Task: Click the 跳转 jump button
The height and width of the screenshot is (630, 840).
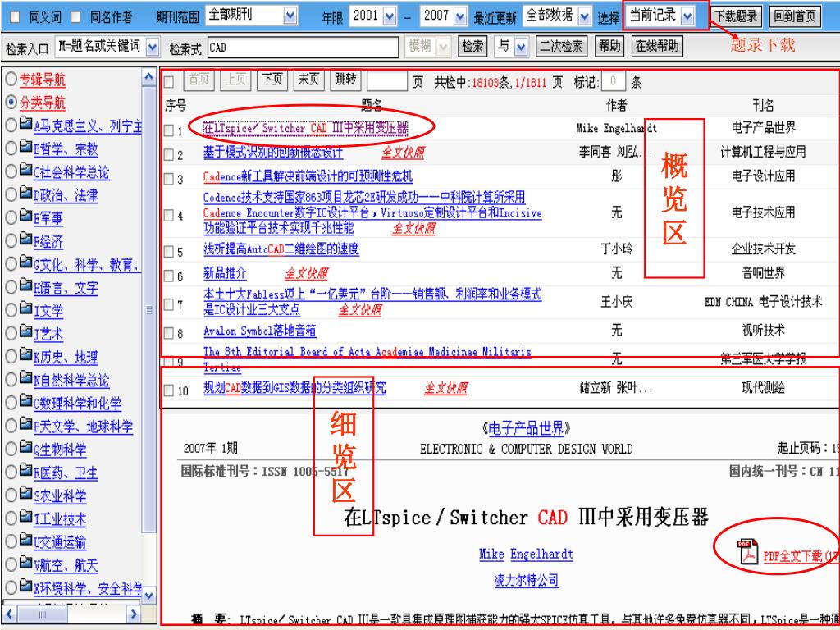Action: pyautogui.click(x=345, y=80)
